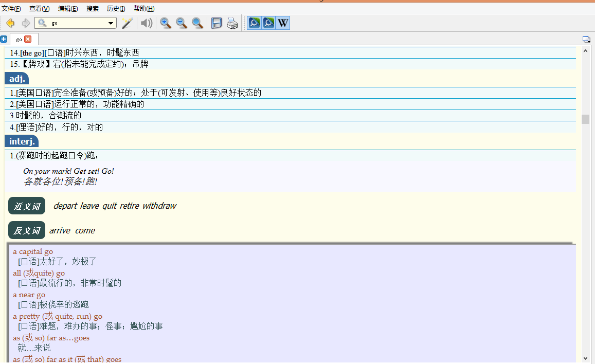Image resolution: width=595 pixels, height=364 pixels.
Task: Click inside the search word input field
Action: [x=77, y=23]
